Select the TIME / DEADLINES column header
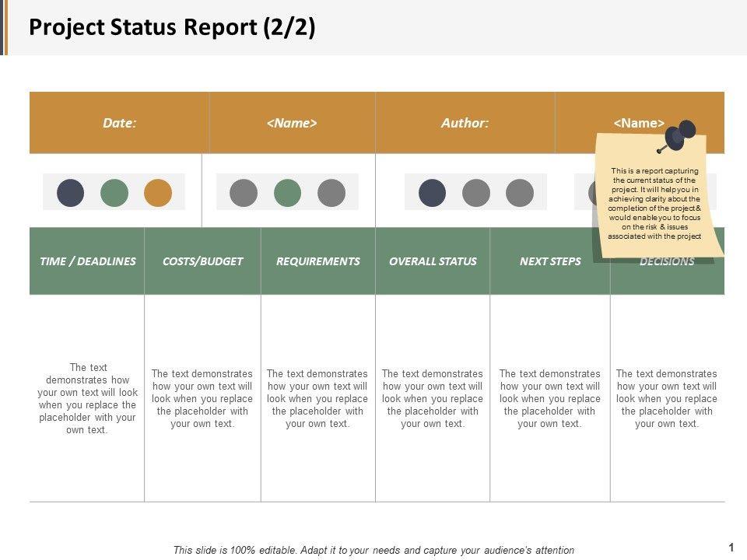Viewport: 747px width, 560px height. tap(87, 261)
